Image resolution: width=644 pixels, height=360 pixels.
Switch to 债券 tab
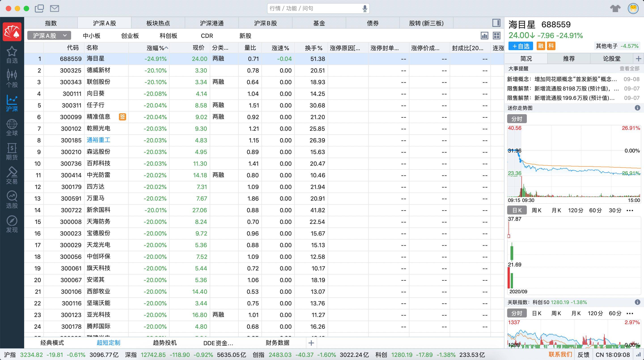(x=373, y=23)
